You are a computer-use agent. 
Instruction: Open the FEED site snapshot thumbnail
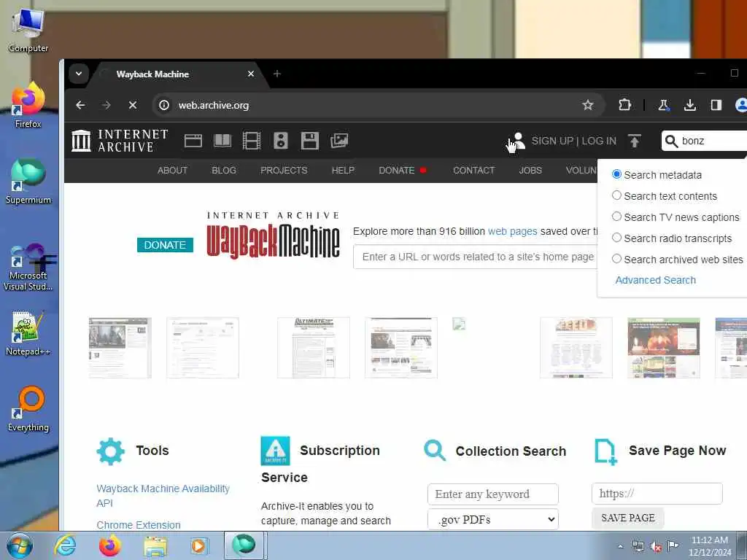coord(576,348)
